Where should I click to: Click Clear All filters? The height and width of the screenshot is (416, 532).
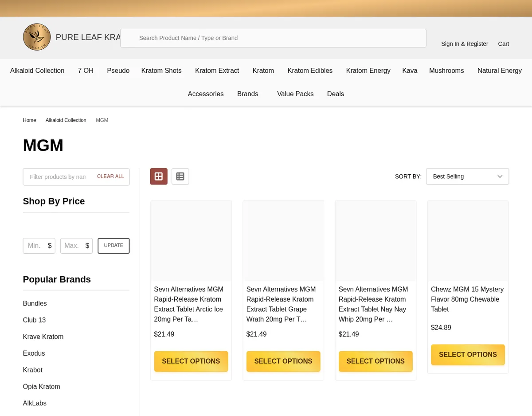pos(110,177)
